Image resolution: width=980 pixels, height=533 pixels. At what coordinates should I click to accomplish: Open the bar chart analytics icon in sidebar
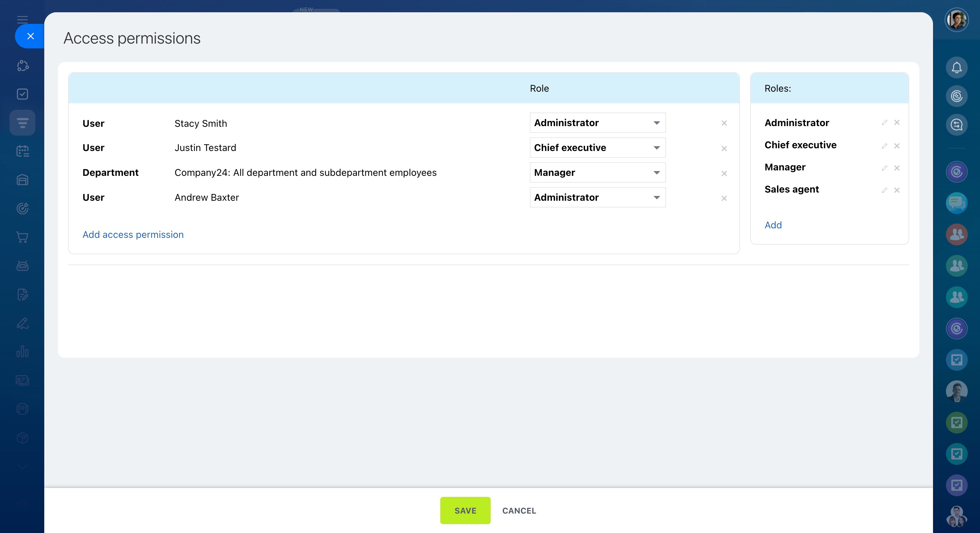(22, 351)
